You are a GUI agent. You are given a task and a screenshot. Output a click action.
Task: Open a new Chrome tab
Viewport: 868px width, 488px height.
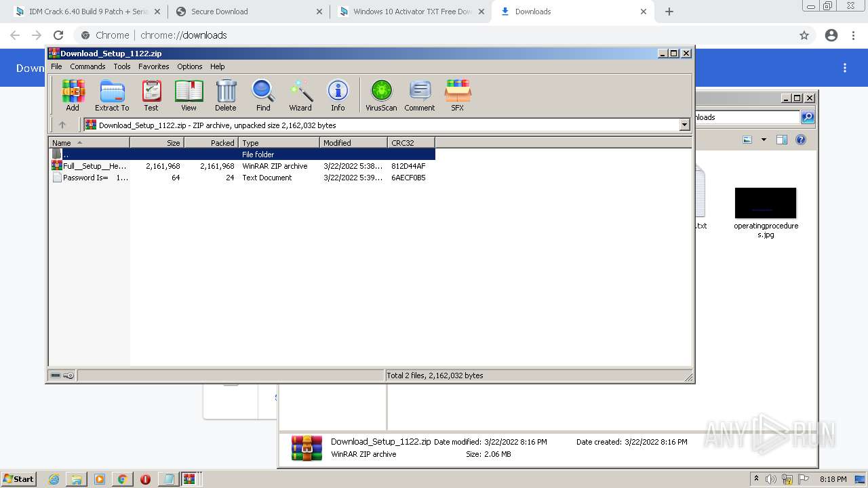point(669,12)
